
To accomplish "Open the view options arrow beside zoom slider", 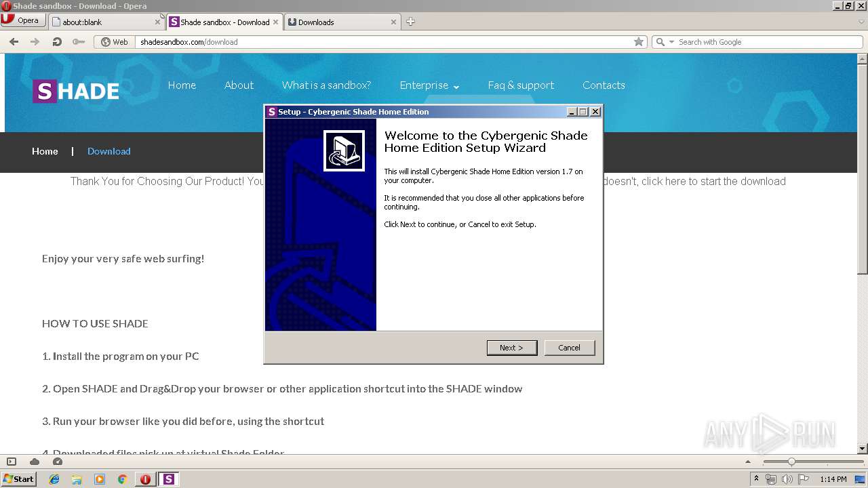I will coord(748,462).
